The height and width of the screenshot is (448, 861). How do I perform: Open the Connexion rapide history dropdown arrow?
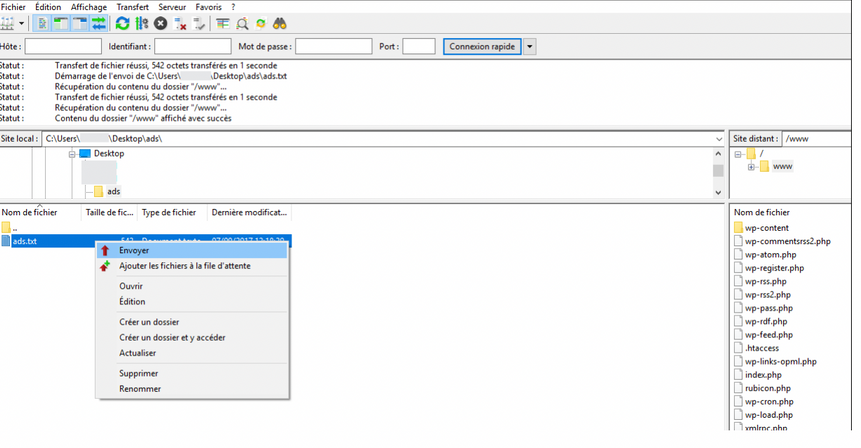coord(530,46)
